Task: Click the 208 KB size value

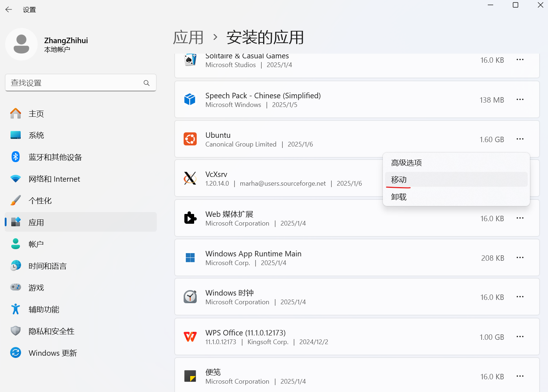Action: [x=492, y=258]
